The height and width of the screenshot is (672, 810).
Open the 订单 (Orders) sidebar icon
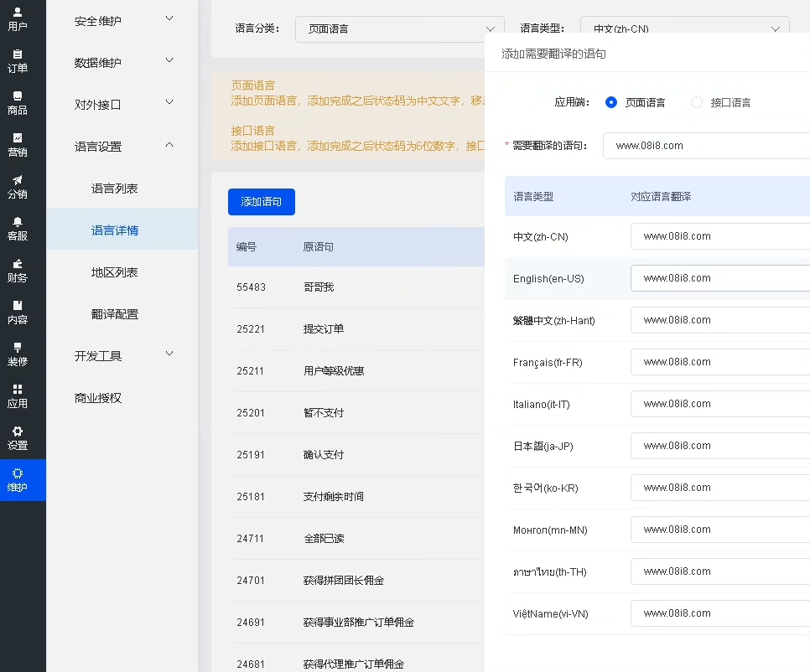coord(18,60)
